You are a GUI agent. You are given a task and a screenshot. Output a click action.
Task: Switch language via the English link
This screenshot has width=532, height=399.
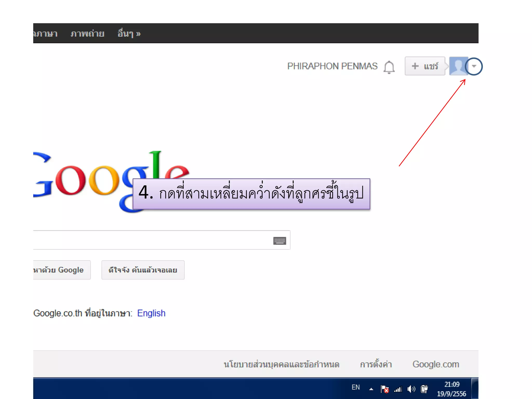(151, 313)
